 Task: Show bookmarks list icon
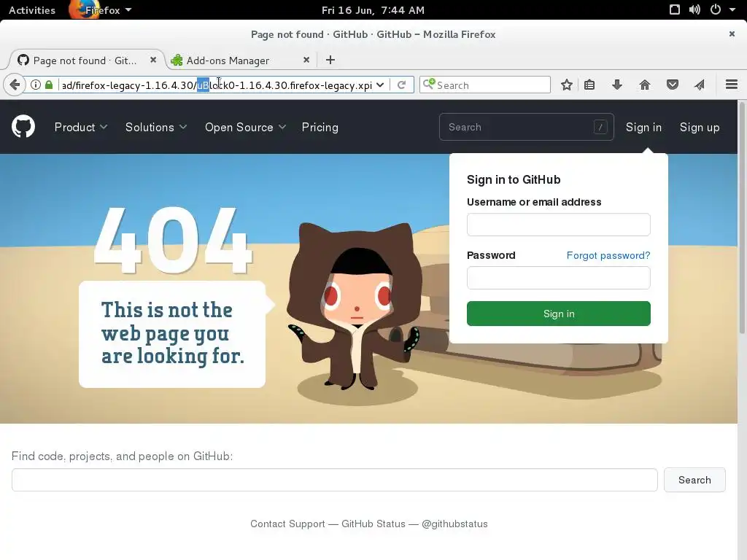tap(589, 85)
